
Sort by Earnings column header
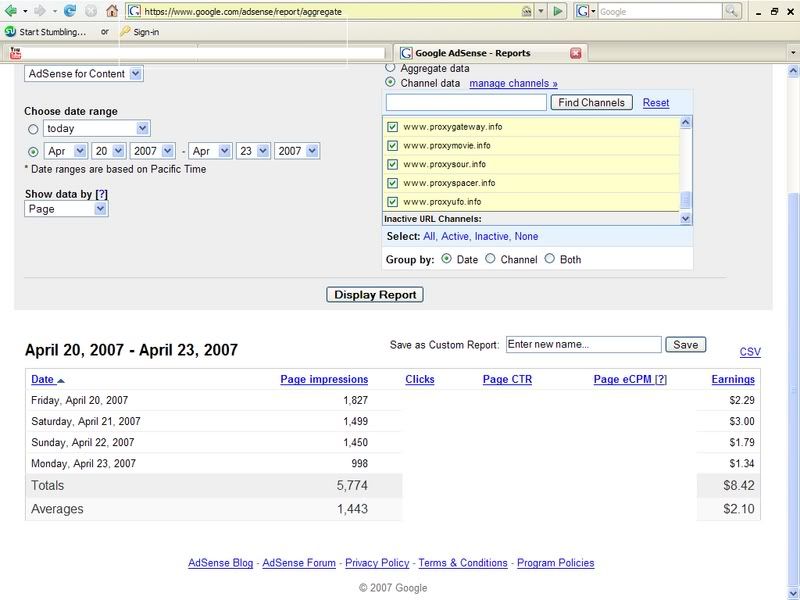pyautogui.click(x=733, y=379)
